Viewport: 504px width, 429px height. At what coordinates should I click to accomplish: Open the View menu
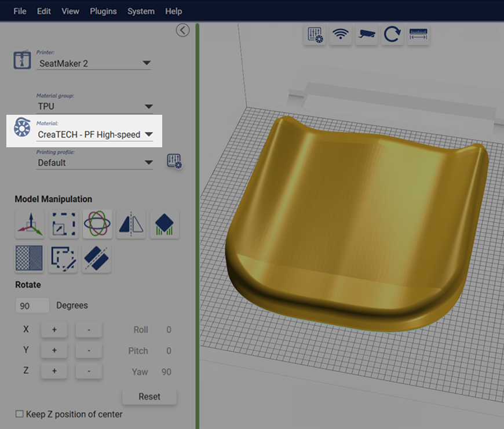click(70, 11)
